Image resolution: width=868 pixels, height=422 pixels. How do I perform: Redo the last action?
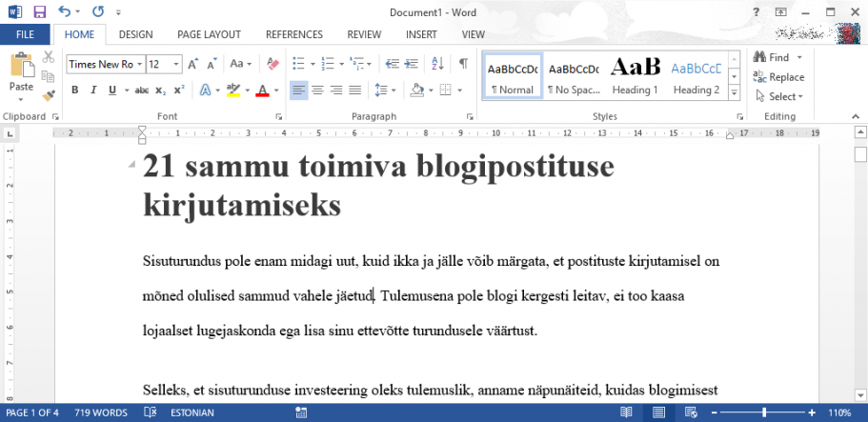(98, 11)
